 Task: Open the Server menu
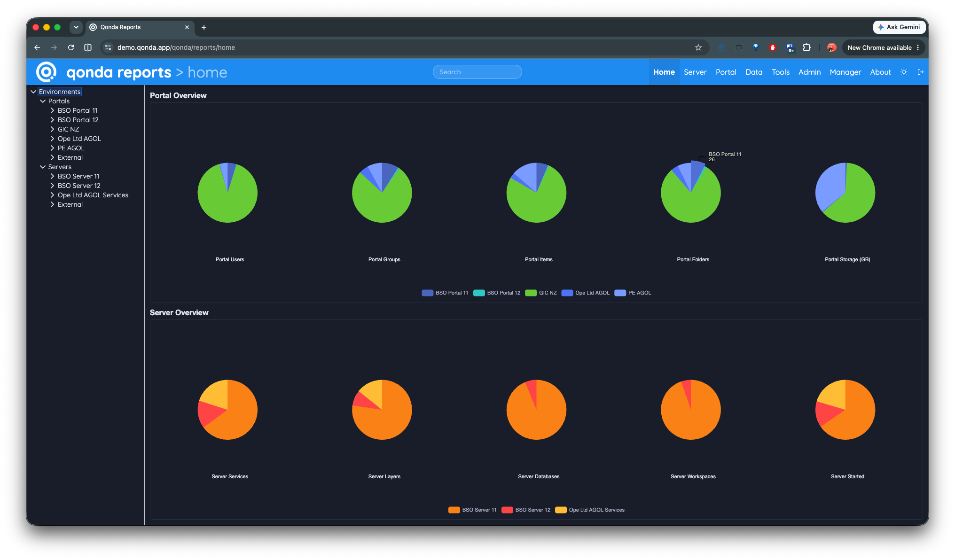[695, 72]
